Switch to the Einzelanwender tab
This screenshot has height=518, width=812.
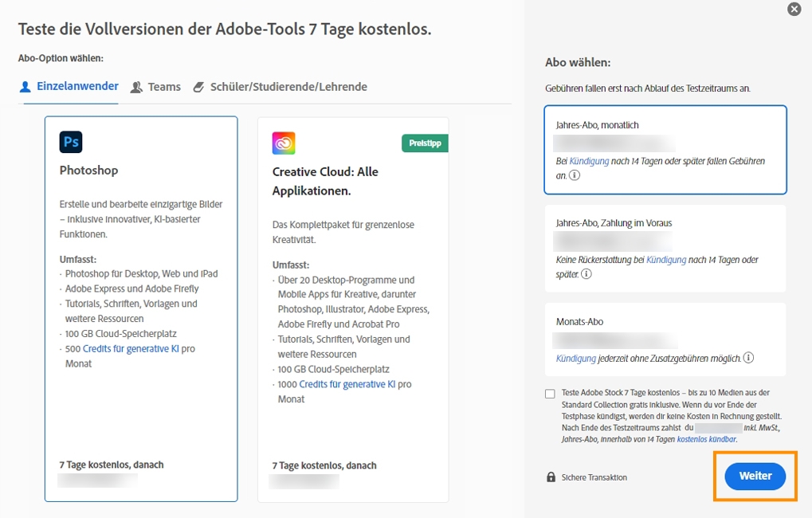point(69,87)
